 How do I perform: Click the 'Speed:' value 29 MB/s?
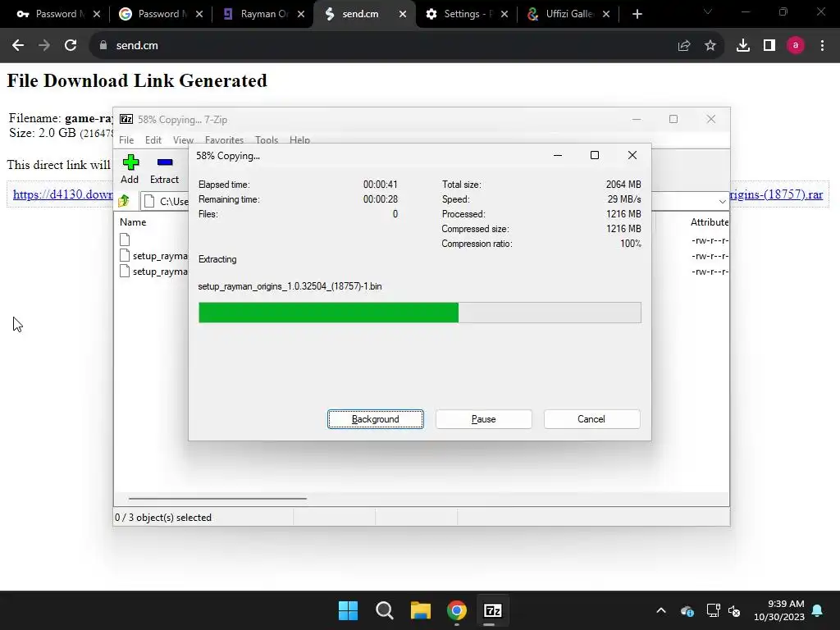pyautogui.click(x=624, y=199)
